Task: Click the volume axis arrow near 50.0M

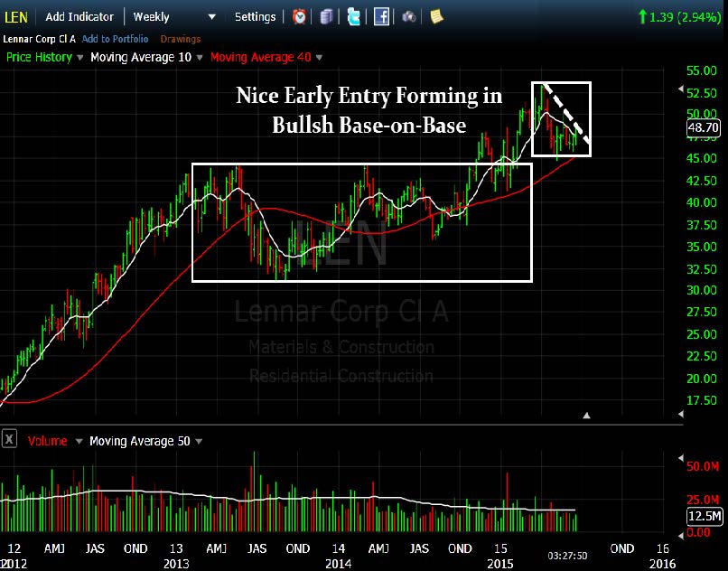Action: (x=681, y=458)
